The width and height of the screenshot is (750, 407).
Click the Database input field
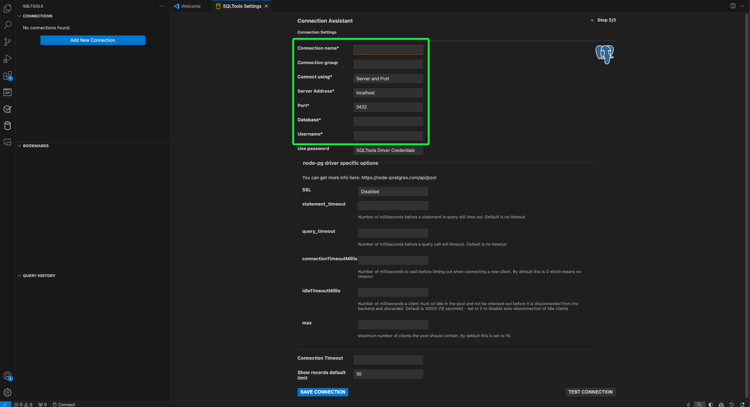pos(388,121)
